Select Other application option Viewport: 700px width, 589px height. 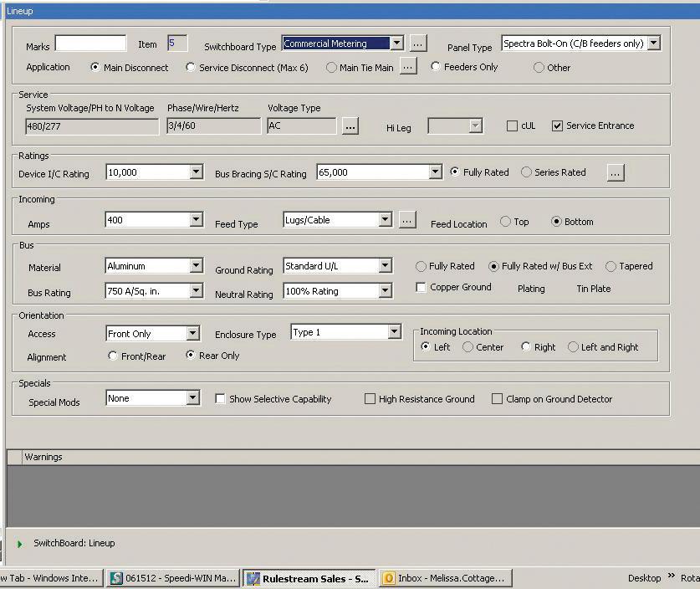pyautogui.click(x=539, y=68)
